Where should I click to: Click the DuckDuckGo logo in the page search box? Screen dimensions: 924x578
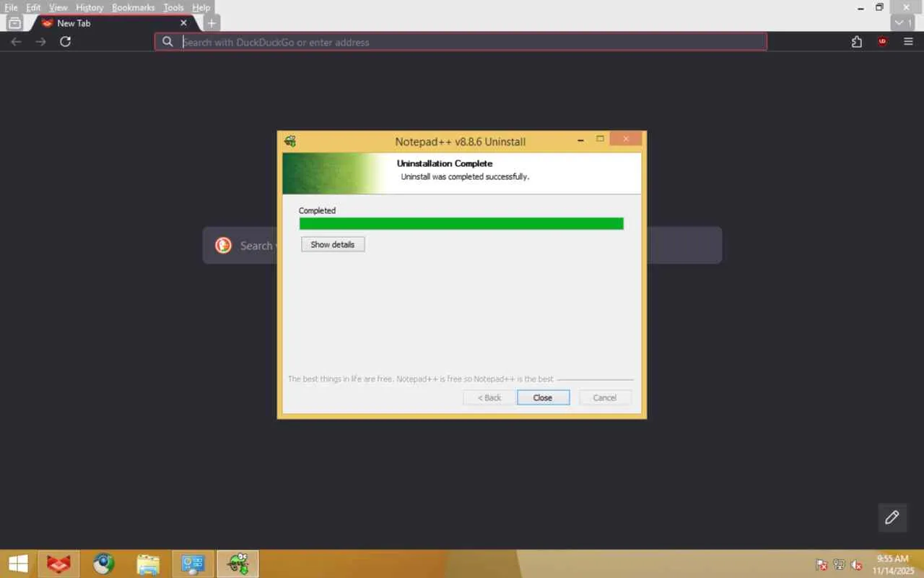[223, 246]
